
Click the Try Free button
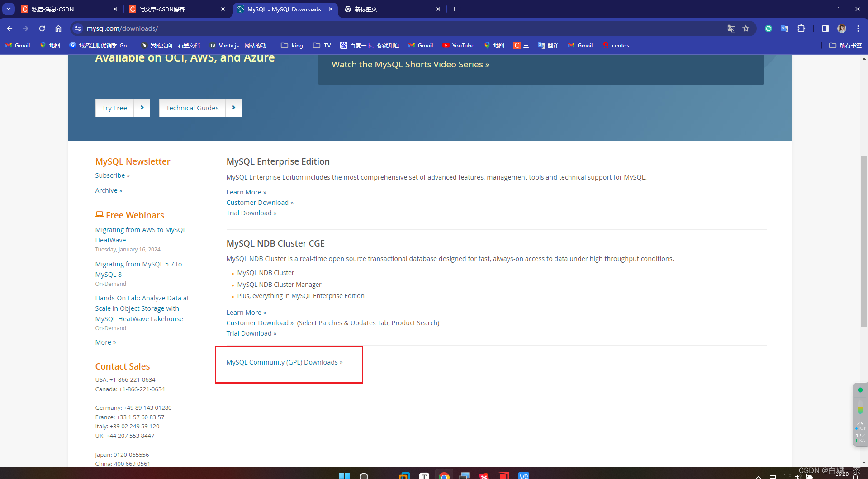click(x=123, y=108)
